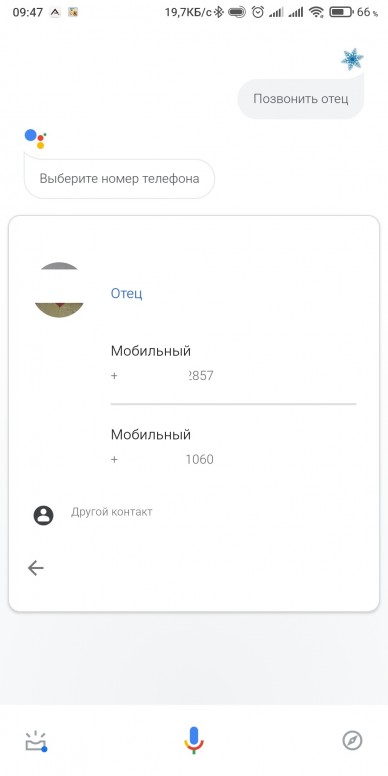Tap the "Выберите номер телефона" reply bubble
Image resolution: width=388 pixels, height=776 pixels.
tap(119, 179)
